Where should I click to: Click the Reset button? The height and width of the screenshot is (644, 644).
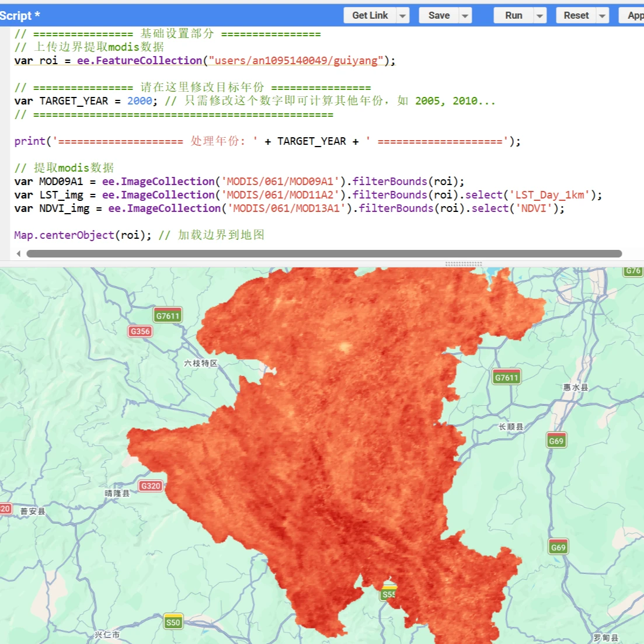pyautogui.click(x=576, y=16)
